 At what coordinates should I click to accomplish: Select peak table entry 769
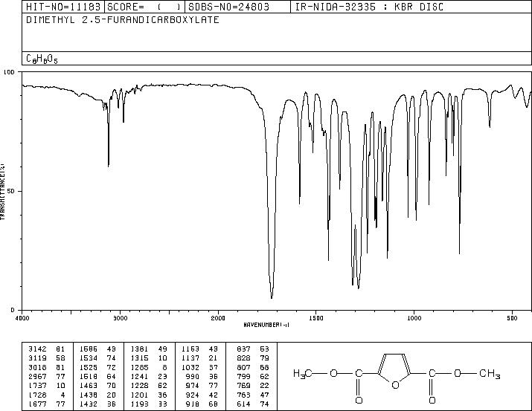click(253, 386)
